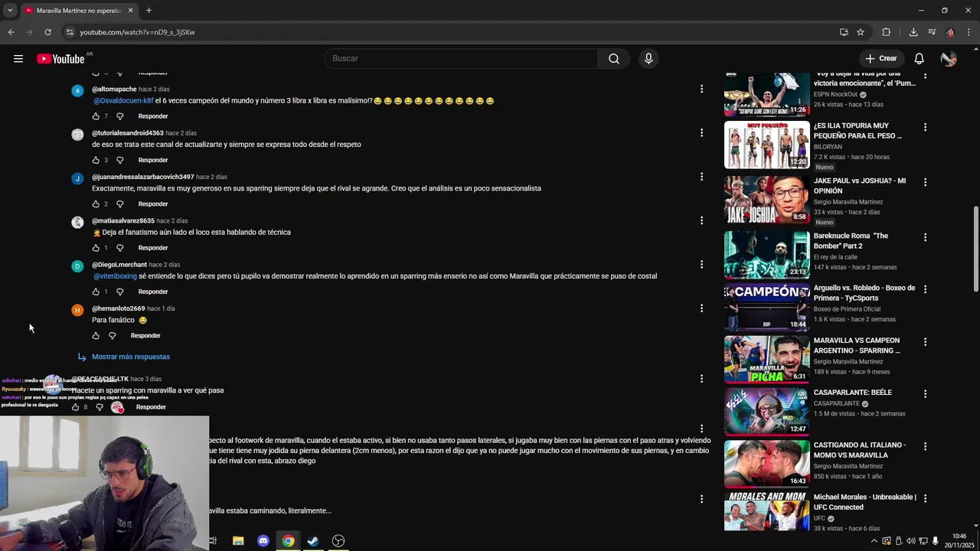Open a new Chrome tab
The height and width of the screenshot is (551, 980).
[149, 11]
